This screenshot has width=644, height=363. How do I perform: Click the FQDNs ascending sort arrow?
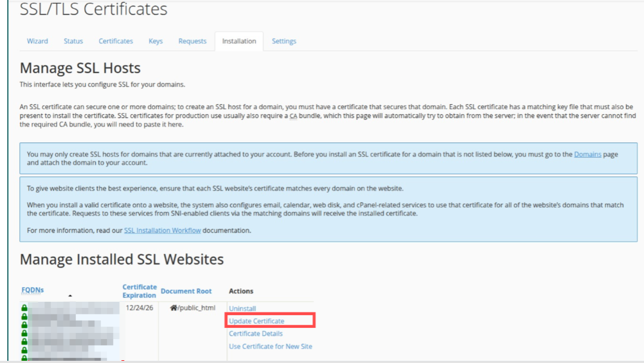pyautogui.click(x=70, y=296)
